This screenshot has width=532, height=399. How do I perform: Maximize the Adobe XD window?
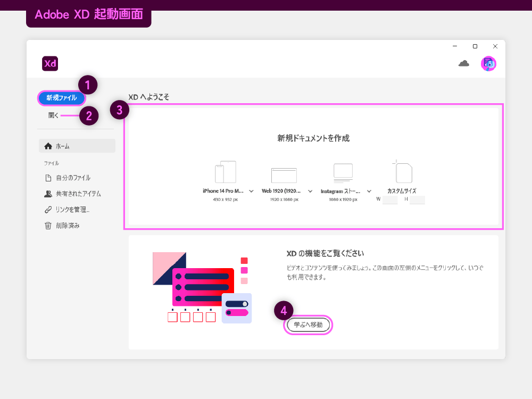pyautogui.click(x=475, y=46)
